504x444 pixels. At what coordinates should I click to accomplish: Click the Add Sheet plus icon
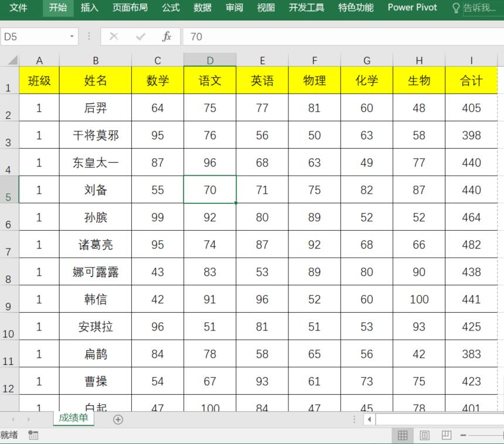118,419
